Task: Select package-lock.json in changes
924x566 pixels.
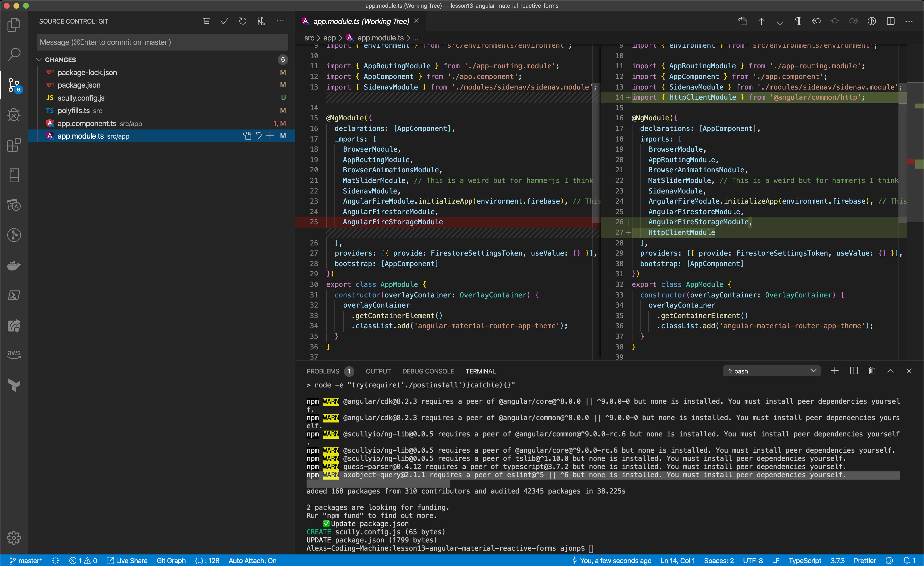Action: coord(162,72)
